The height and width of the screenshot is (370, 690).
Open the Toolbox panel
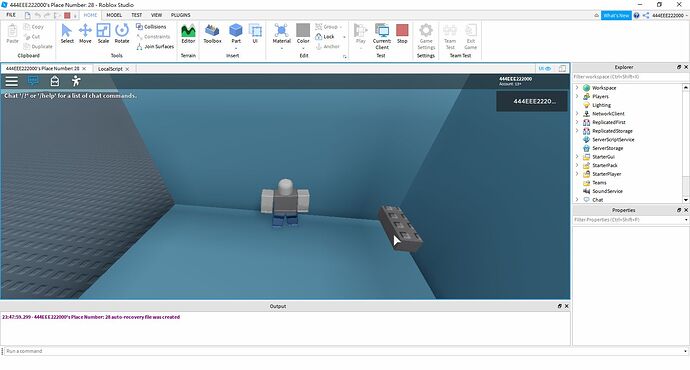212,33
